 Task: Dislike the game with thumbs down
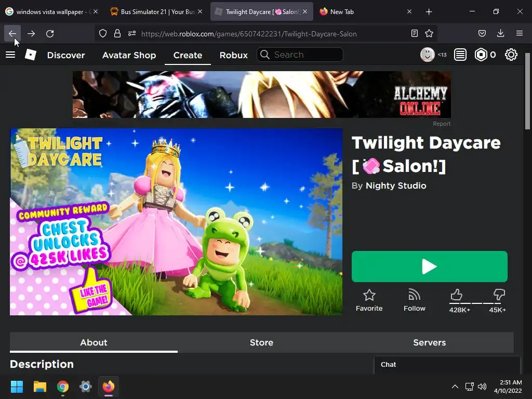pyautogui.click(x=499, y=295)
